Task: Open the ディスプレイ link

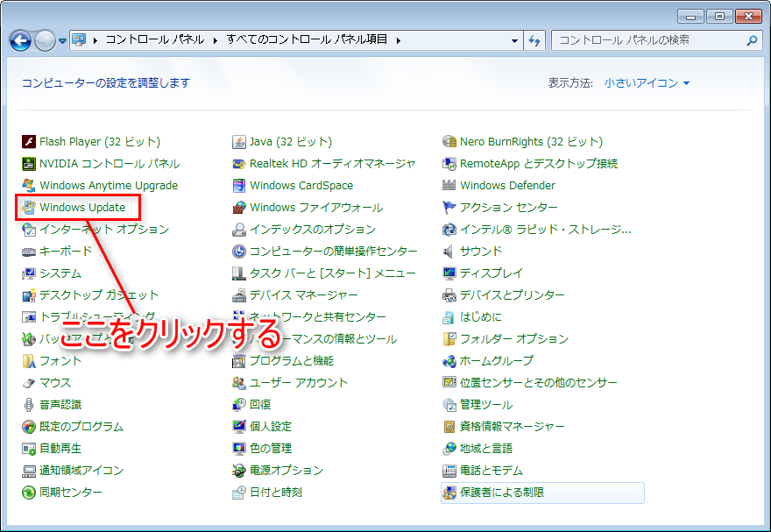Action: 492,273
